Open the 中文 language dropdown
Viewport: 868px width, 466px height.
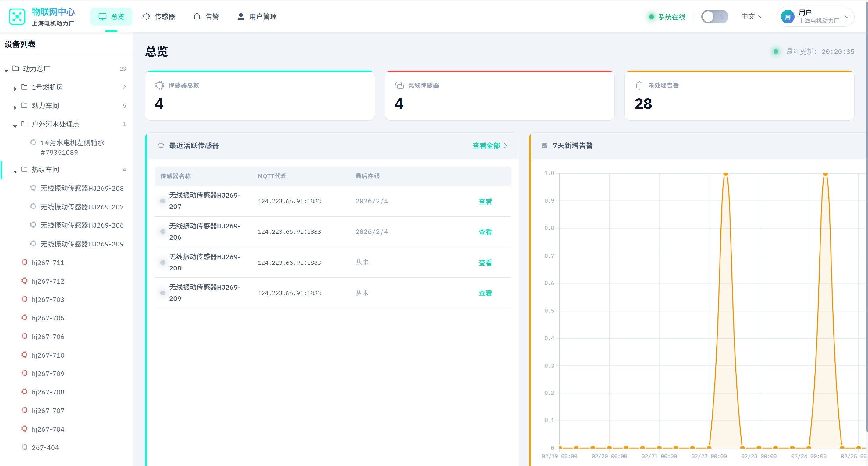[x=752, y=16]
